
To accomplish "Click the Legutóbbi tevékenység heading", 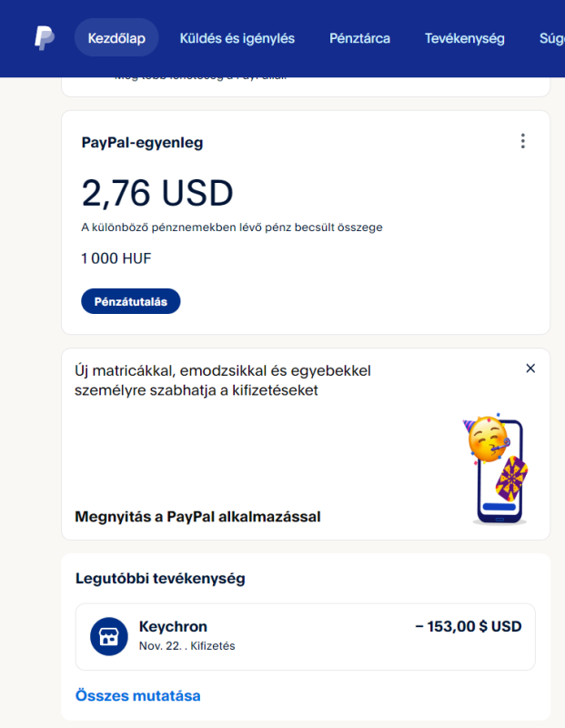I will click(159, 578).
